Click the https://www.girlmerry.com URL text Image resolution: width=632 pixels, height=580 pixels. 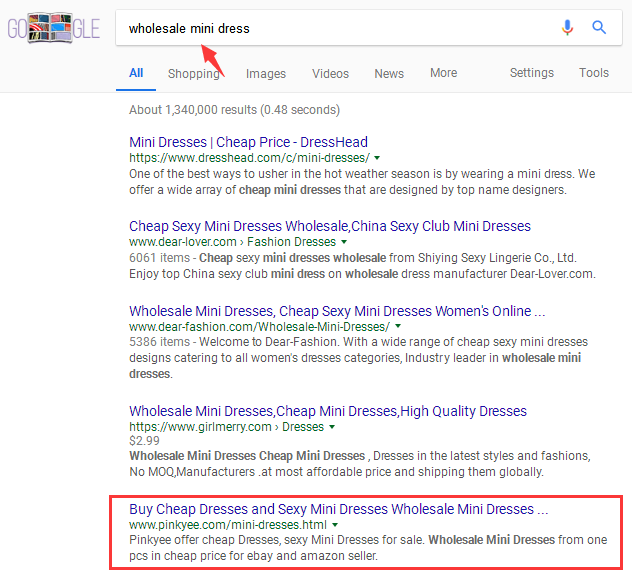click(x=200, y=427)
